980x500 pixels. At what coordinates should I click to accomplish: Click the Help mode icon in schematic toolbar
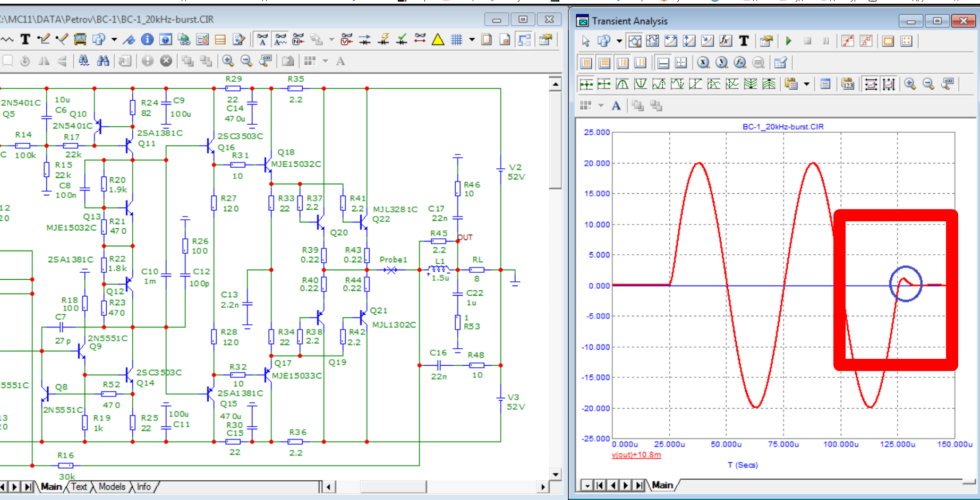166,39
